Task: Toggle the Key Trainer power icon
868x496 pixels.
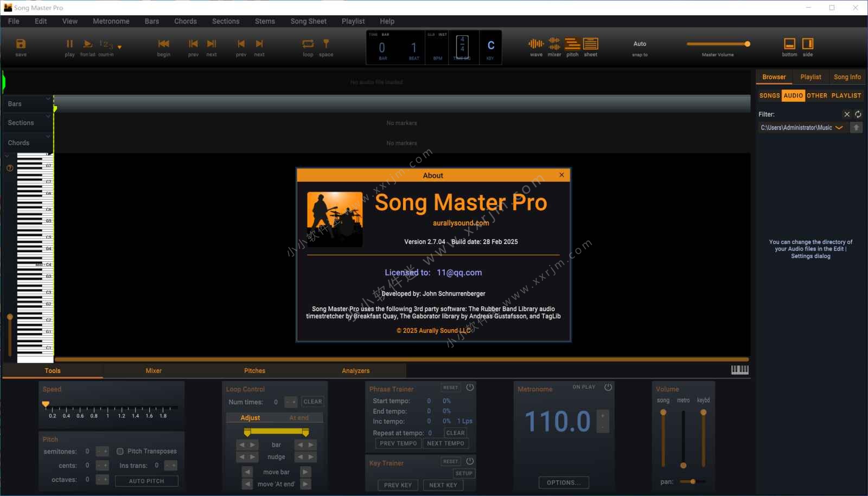Action: tap(470, 461)
